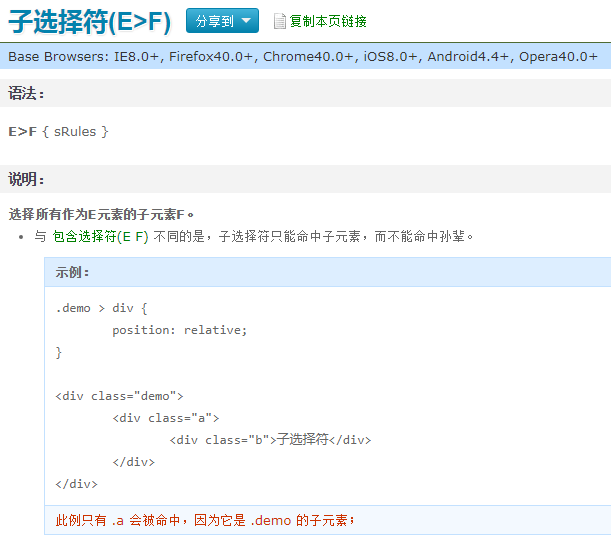The image size is (611, 547).
Task: Click the position: relative; code line
Action: pos(179,330)
